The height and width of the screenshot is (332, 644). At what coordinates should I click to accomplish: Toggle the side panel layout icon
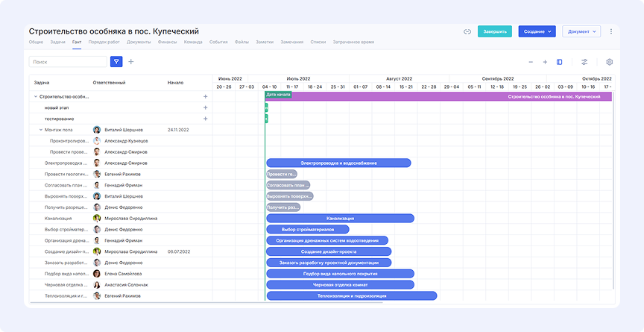(x=560, y=62)
